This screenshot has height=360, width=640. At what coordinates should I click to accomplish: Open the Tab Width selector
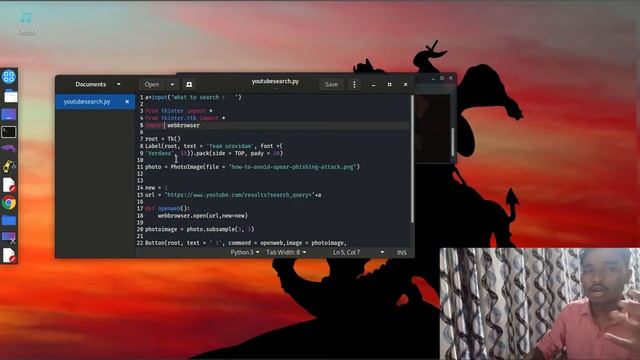click(286, 253)
